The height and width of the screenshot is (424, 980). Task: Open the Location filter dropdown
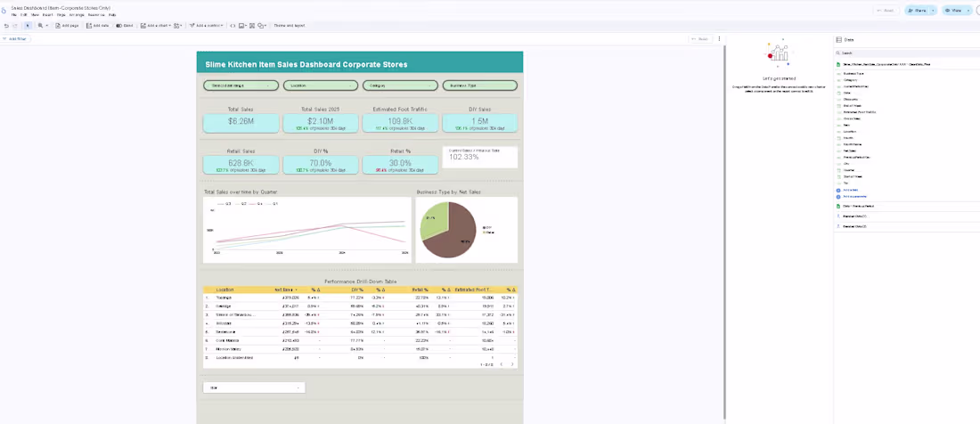321,86
